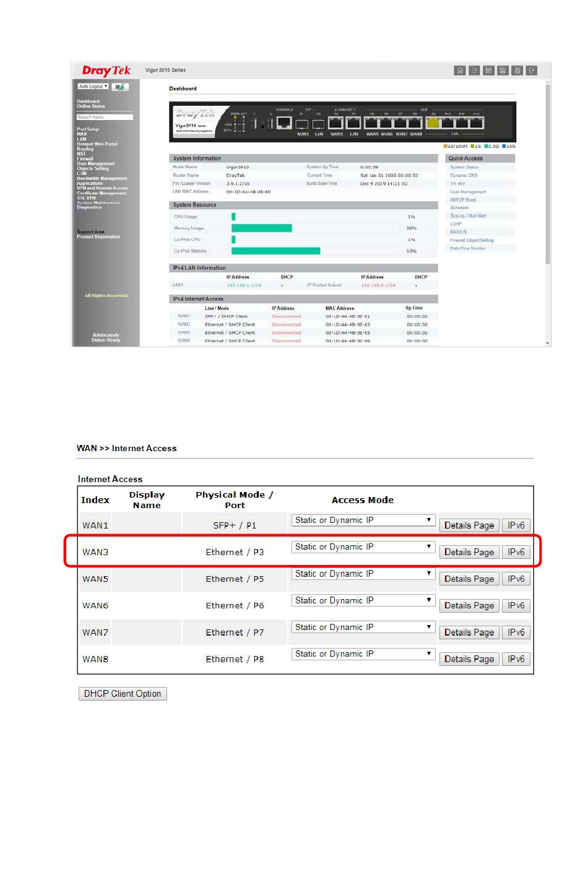Click the IPv6 logo button in sidebar
Screen dimensions: 588x872
(120, 87)
